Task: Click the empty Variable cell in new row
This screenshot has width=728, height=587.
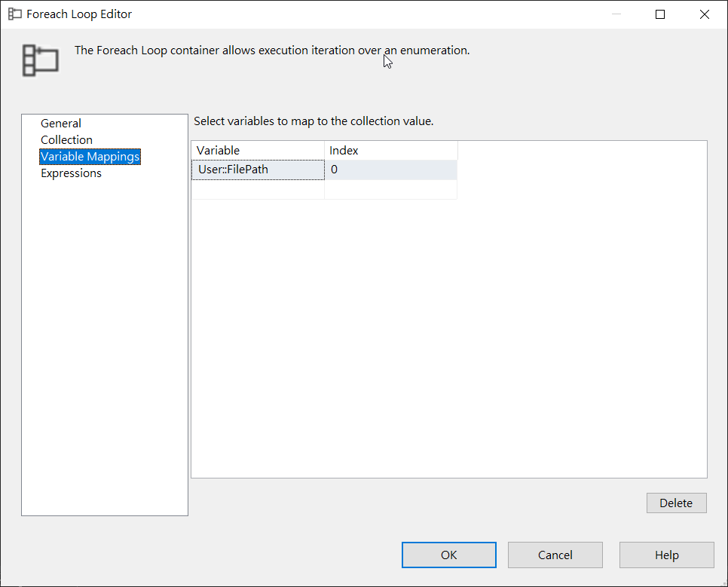Action: pyautogui.click(x=257, y=190)
